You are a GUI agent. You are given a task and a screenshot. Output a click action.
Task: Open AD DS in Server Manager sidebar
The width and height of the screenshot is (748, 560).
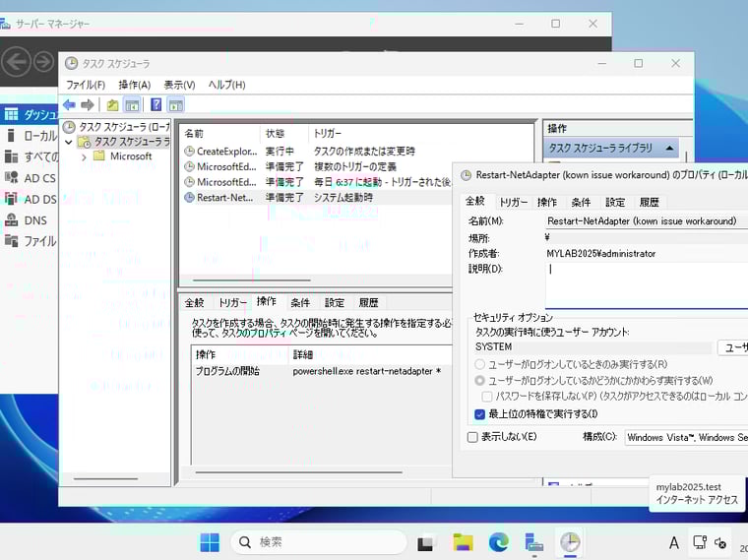(x=31, y=200)
